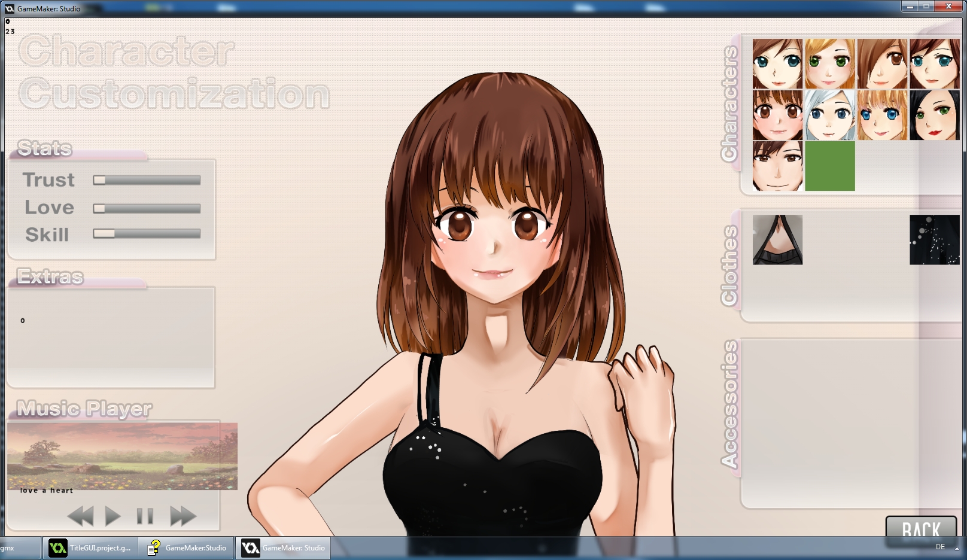
Task: Rewind to the previous song
Action: tap(81, 516)
